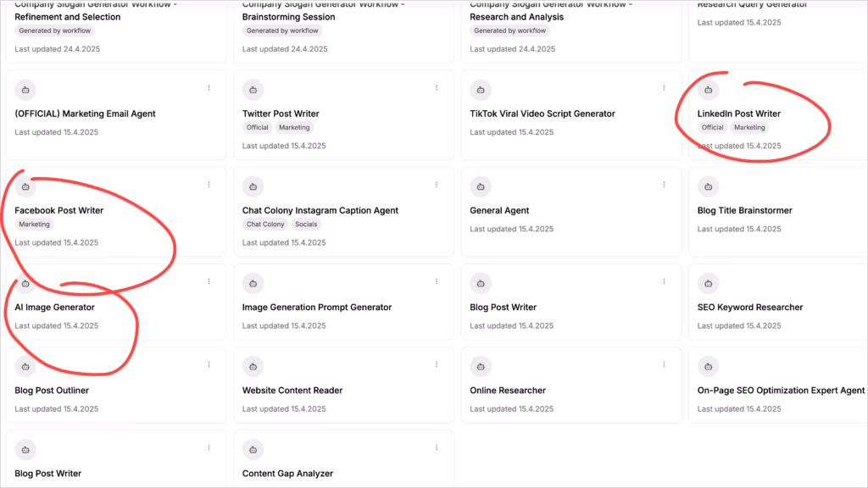Select the Socials tag on Instagram Caption Agent

(306, 224)
